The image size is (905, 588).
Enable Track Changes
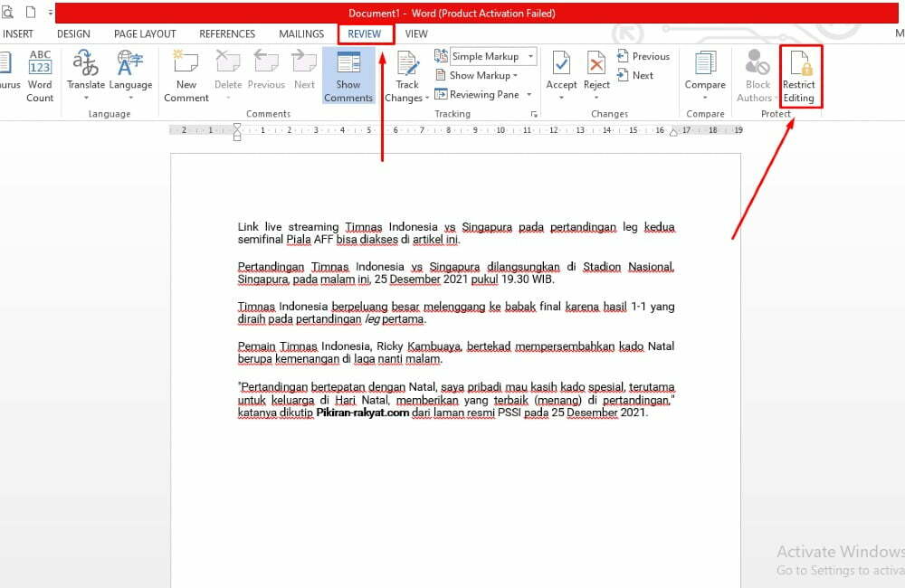(x=405, y=68)
